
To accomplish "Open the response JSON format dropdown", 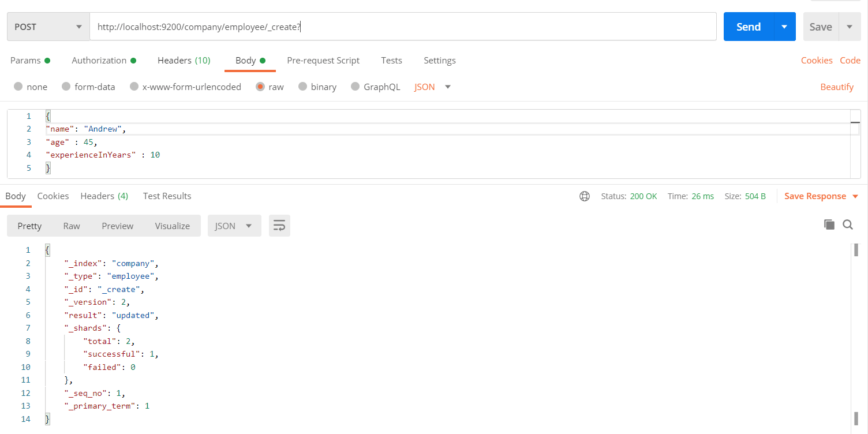I will tap(234, 226).
